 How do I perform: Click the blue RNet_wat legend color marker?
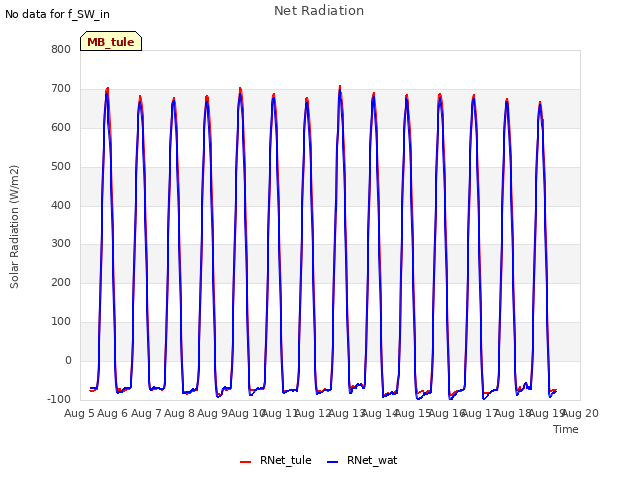(x=333, y=462)
